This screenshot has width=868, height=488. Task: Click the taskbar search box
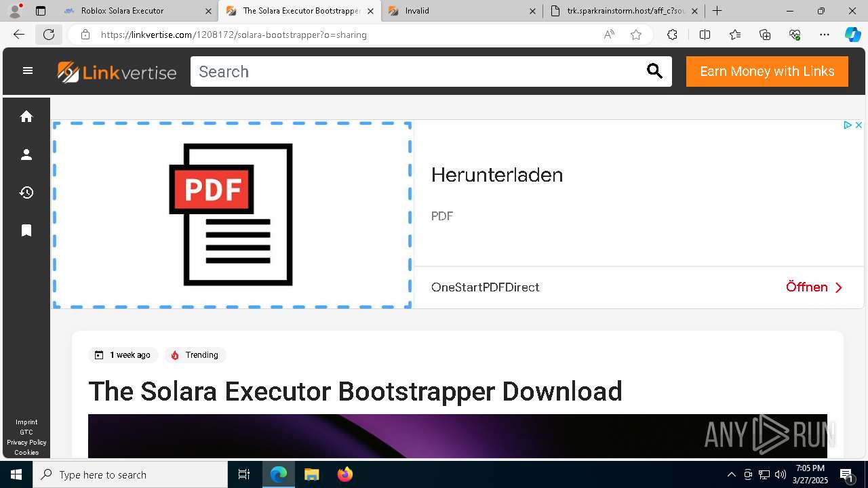click(130, 474)
